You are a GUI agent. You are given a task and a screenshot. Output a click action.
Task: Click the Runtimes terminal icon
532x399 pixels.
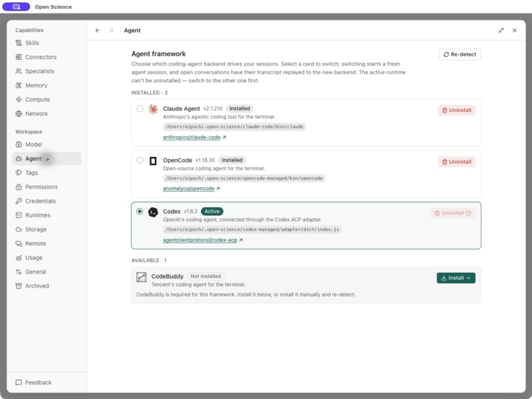[x=19, y=215]
